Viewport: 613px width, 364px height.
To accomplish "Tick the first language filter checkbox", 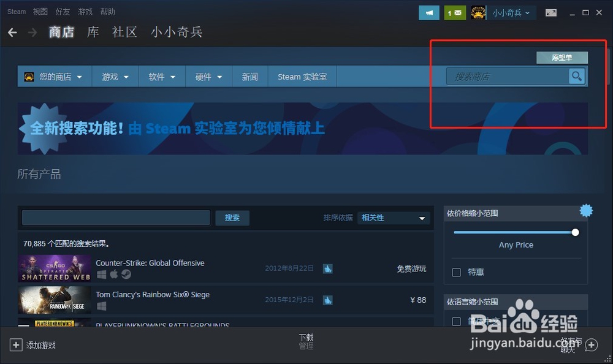I will (x=456, y=321).
